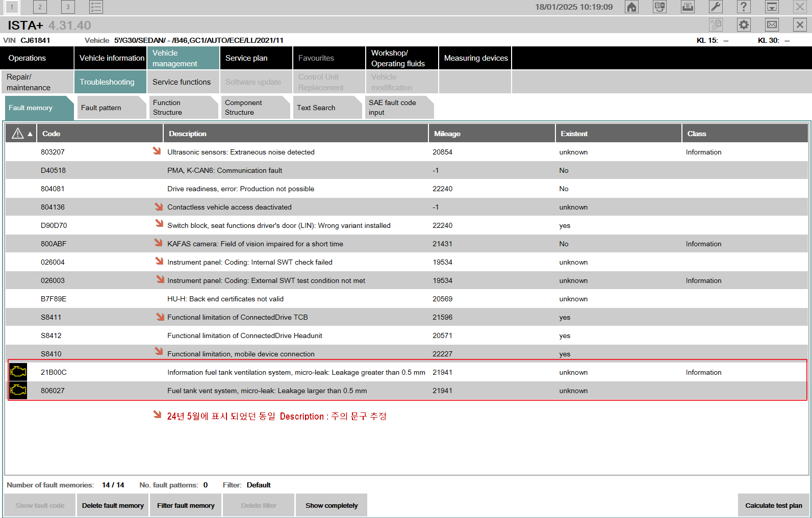Sort by the Class column header

(x=745, y=134)
